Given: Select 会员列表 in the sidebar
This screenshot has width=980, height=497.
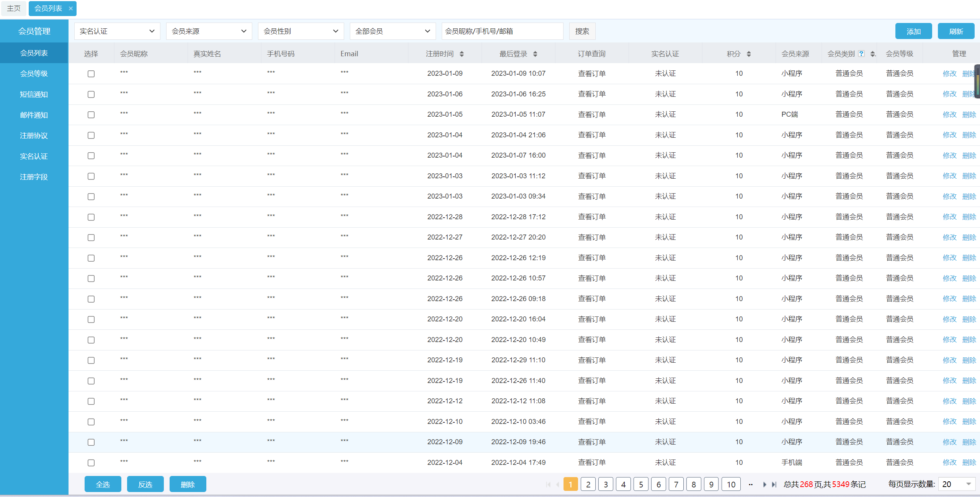Looking at the screenshot, I should click(x=34, y=53).
